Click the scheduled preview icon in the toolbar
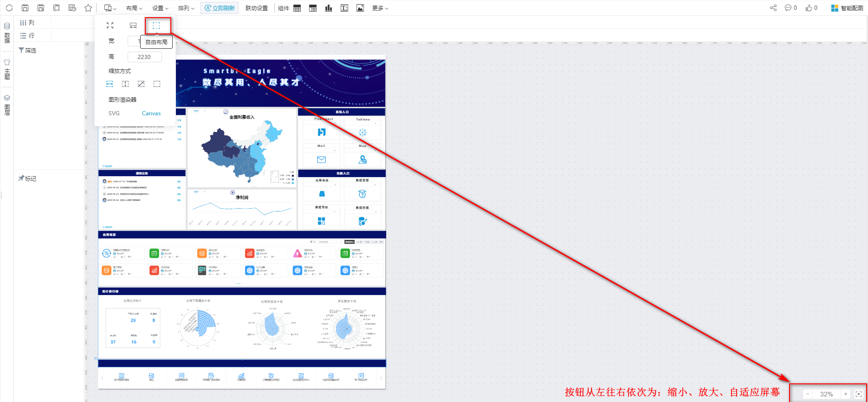 (x=72, y=8)
